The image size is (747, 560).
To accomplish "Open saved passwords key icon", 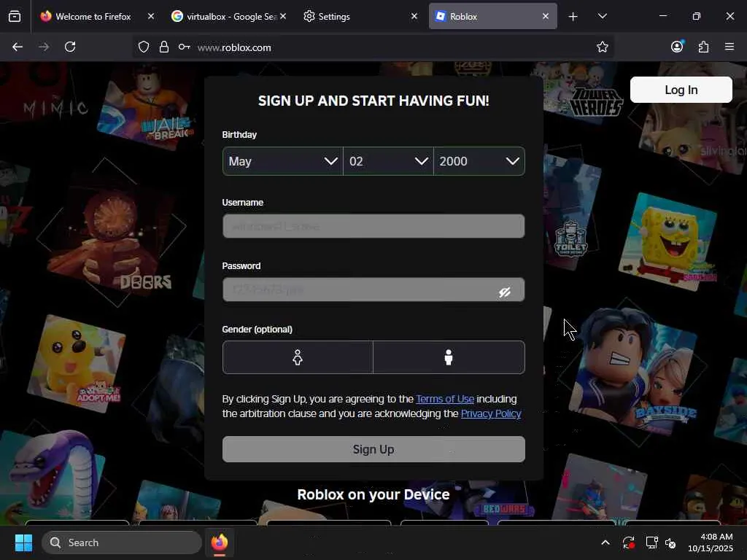I will pyautogui.click(x=185, y=47).
